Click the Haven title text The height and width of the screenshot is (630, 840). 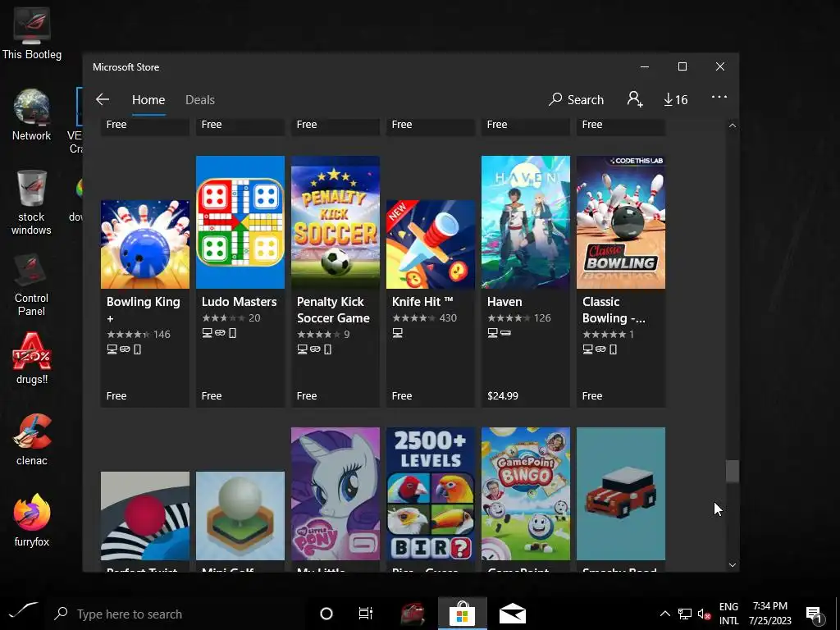click(504, 302)
